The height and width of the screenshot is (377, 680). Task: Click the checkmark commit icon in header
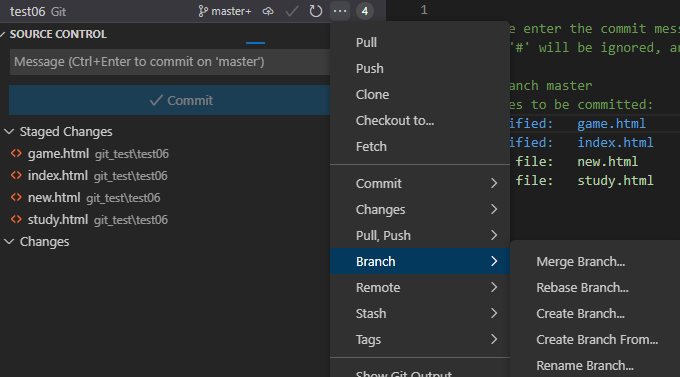292,11
